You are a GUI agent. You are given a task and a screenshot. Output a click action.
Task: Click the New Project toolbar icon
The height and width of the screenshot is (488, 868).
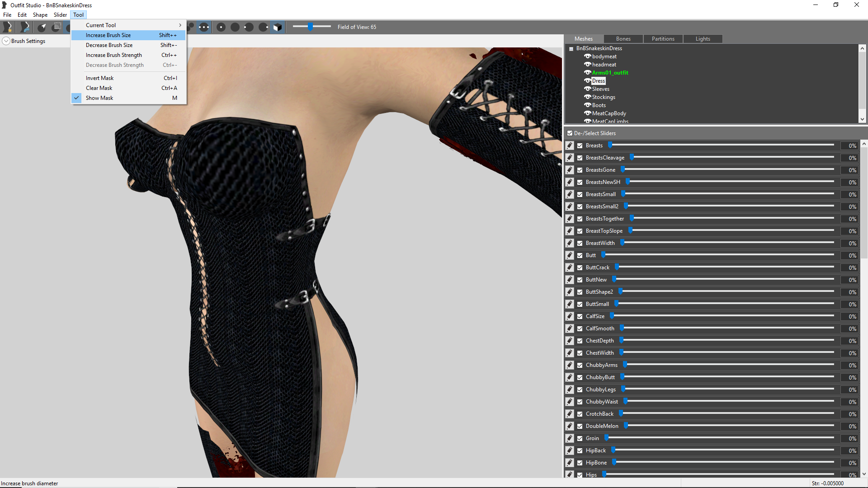[8, 27]
